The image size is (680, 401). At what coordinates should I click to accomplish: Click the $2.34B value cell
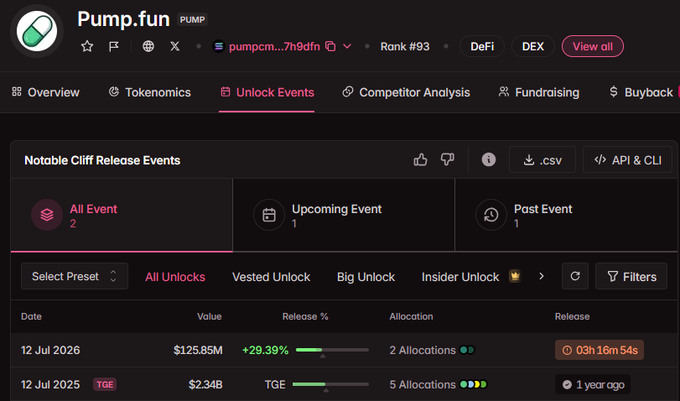(205, 385)
